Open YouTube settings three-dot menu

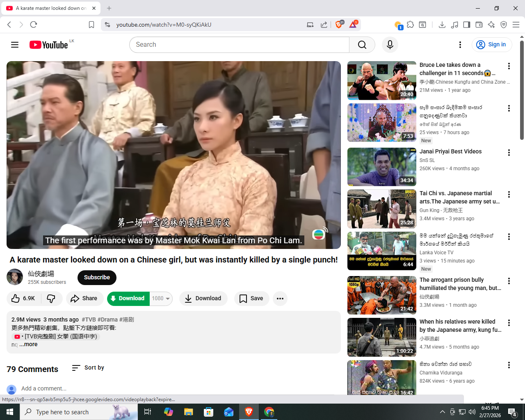pyautogui.click(x=460, y=45)
